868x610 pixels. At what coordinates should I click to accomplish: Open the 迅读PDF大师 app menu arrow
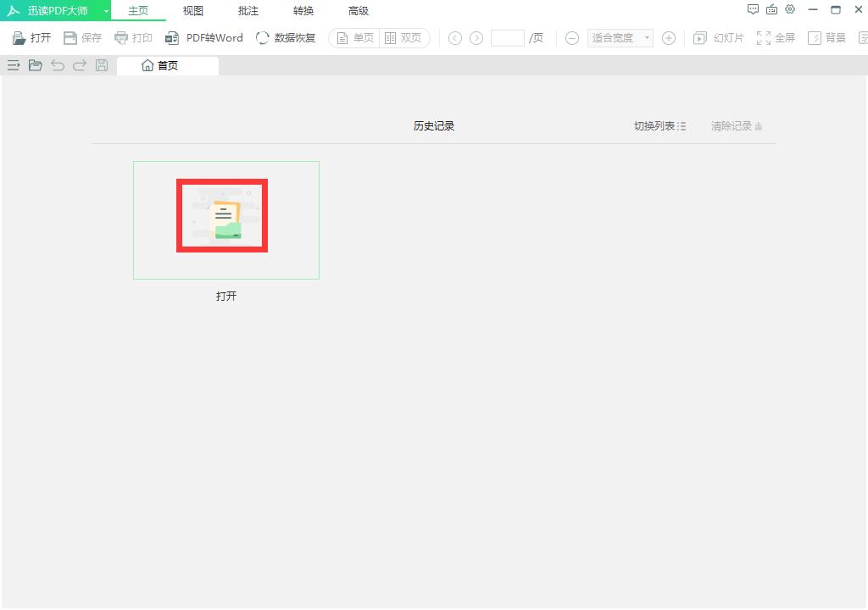[x=106, y=11]
